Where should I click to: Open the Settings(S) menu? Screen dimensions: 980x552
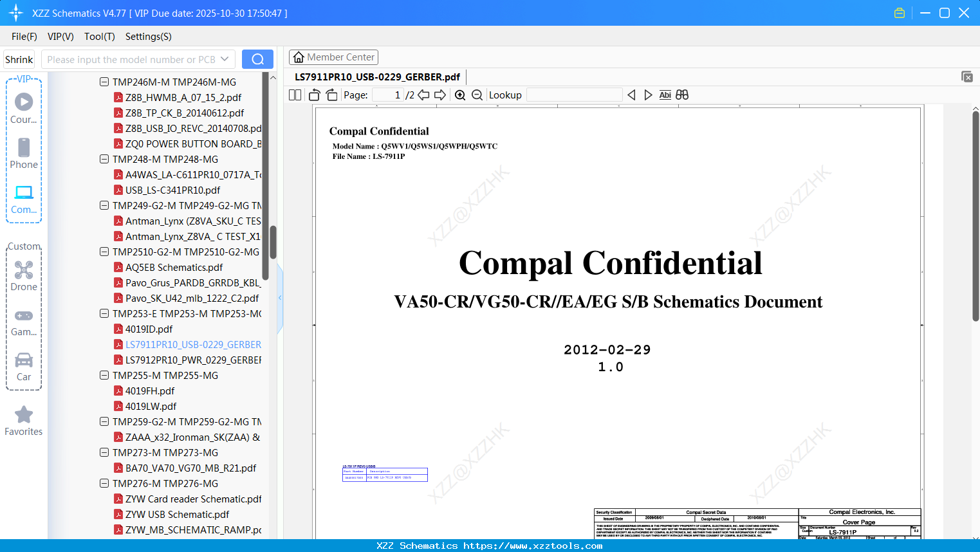(x=149, y=37)
